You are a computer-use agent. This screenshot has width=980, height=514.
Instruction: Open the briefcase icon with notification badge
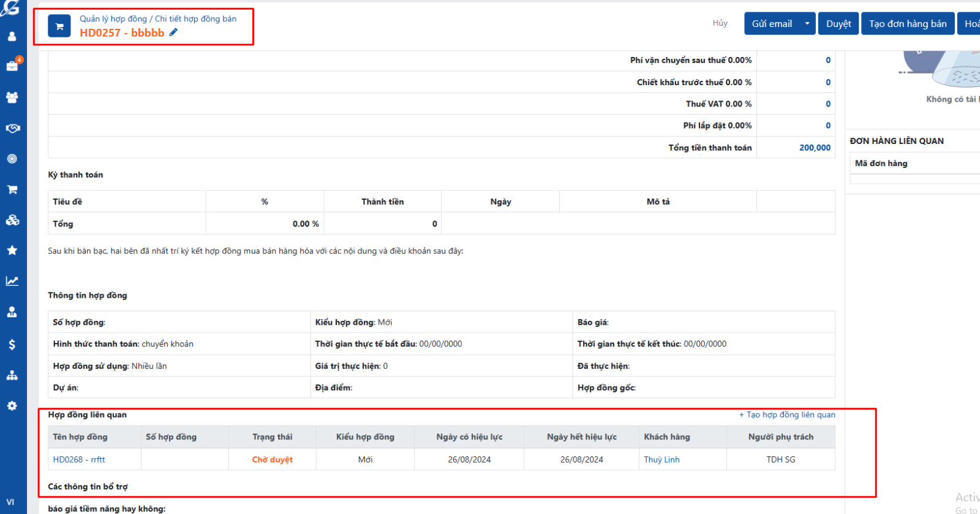[12, 66]
